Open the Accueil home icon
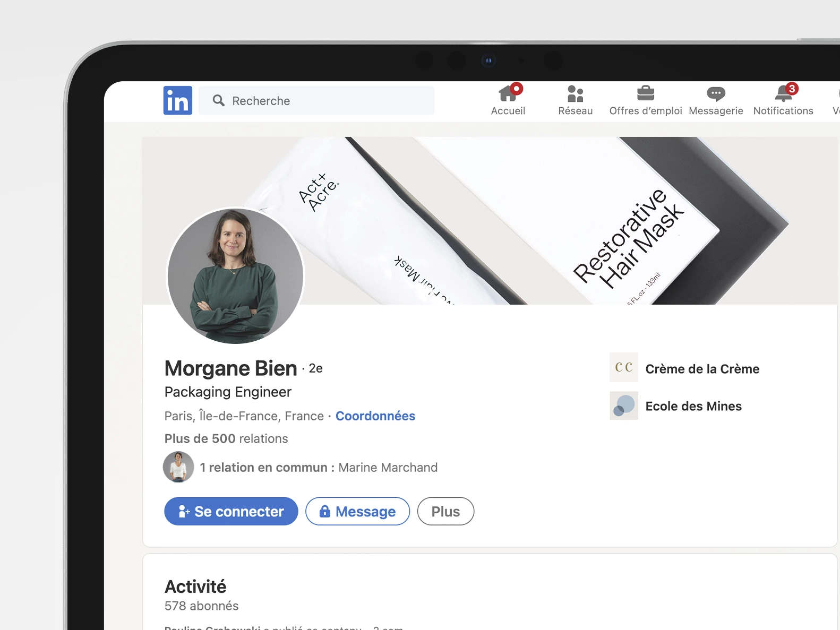The height and width of the screenshot is (630, 840). tap(508, 94)
